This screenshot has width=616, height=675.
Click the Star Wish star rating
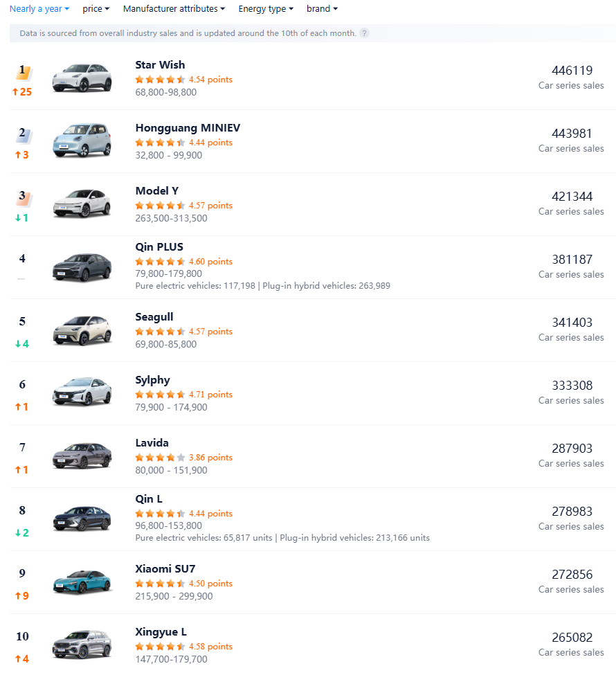160,80
